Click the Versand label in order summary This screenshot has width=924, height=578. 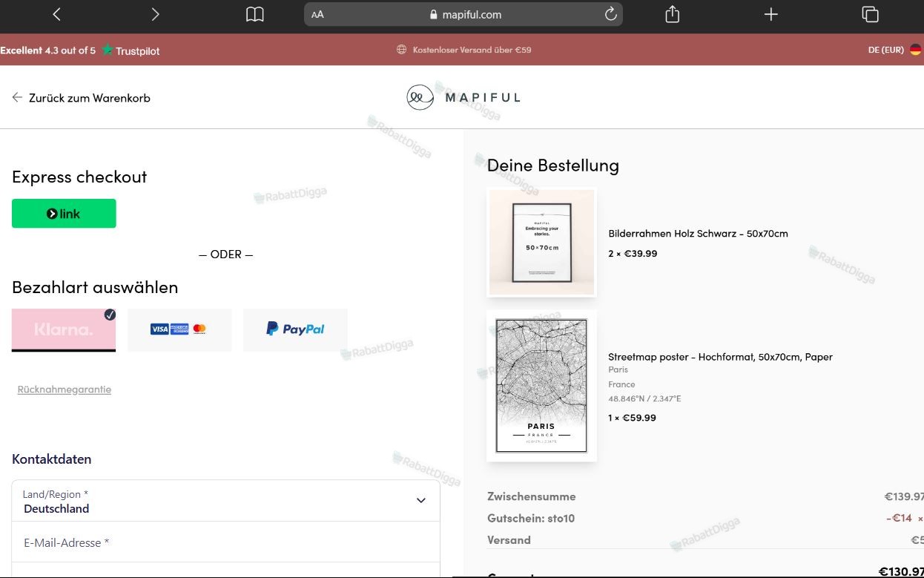click(x=509, y=539)
